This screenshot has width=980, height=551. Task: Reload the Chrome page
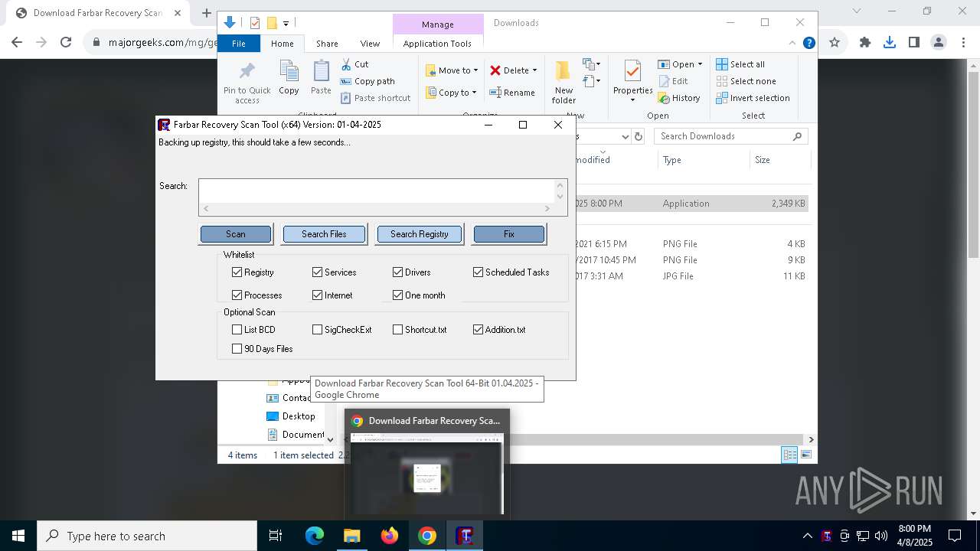click(66, 42)
